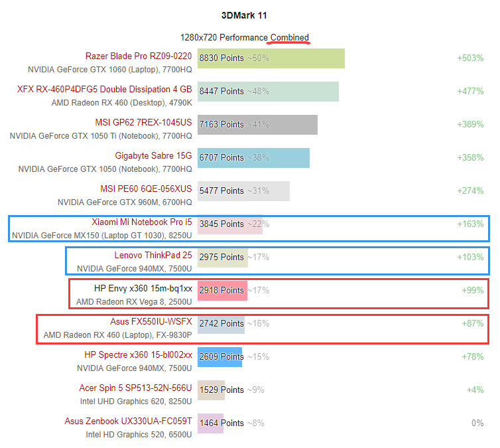
Task: Click AMD Radeon RX 460 (Laptop), FX-9830P text
Action: (117, 335)
